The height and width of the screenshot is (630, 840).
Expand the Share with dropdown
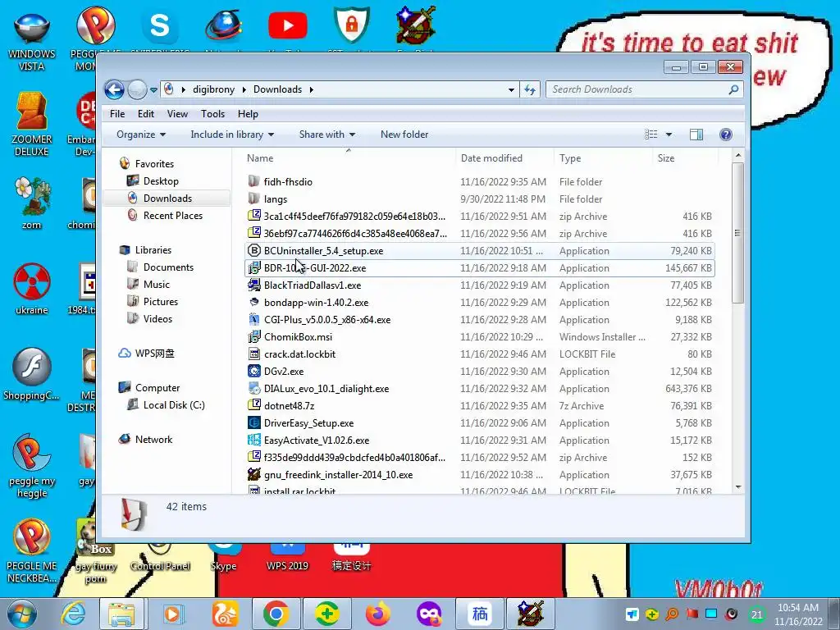(x=326, y=135)
